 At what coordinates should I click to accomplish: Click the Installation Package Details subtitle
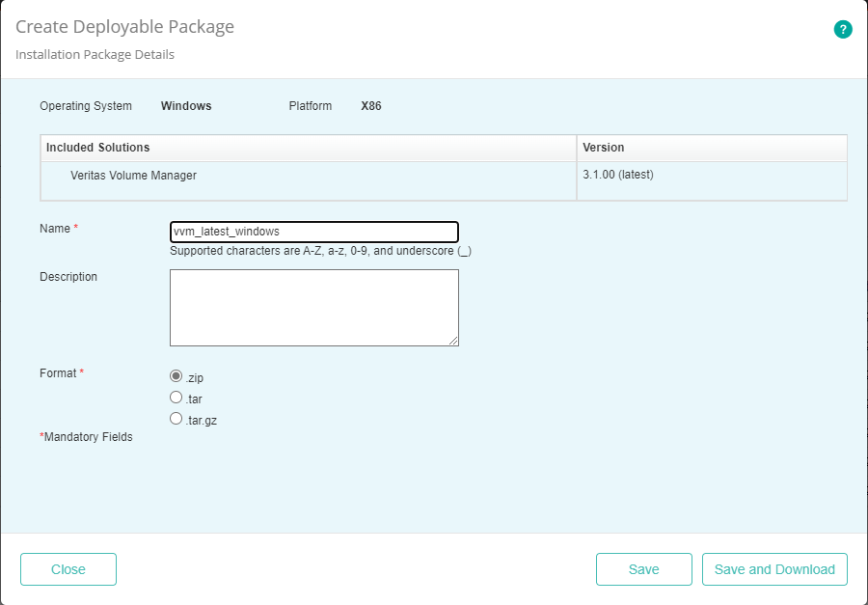(x=94, y=54)
